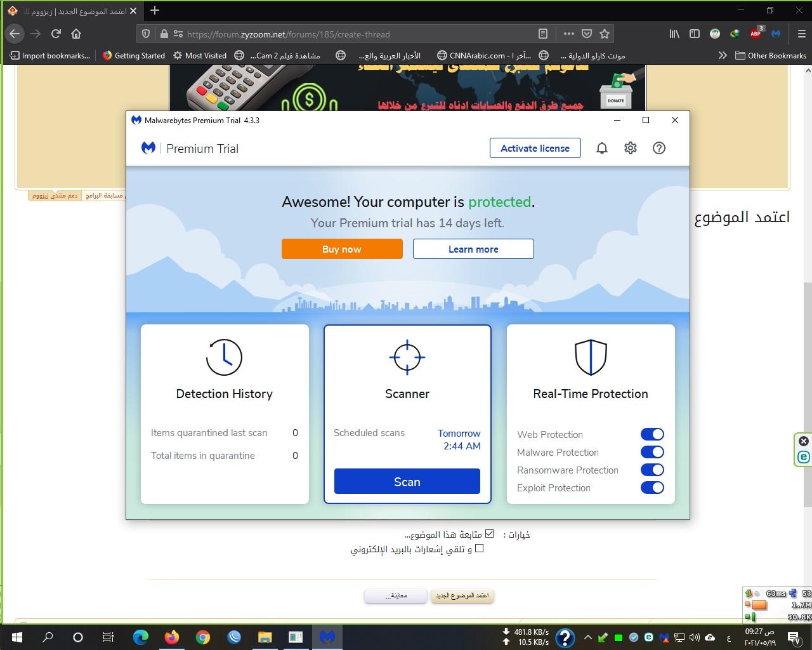Click Detection History card title
The width and height of the screenshot is (812, 650).
pyautogui.click(x=224, y=394)
